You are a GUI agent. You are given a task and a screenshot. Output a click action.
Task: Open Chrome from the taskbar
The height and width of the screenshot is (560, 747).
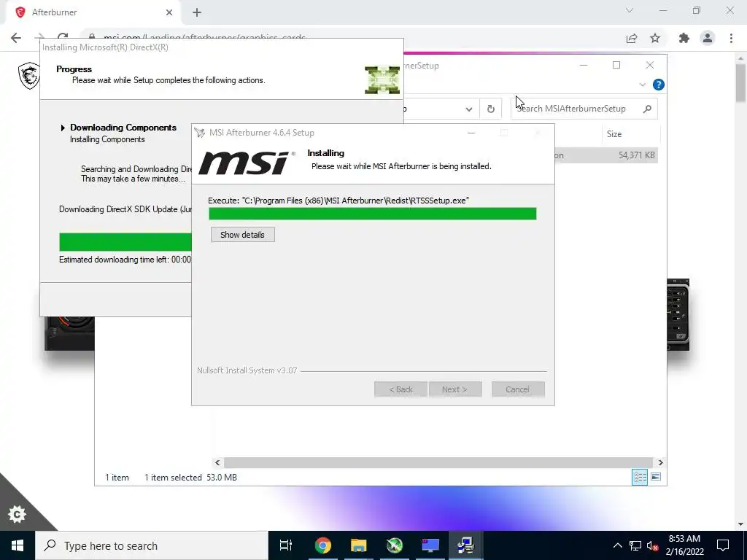322,545
